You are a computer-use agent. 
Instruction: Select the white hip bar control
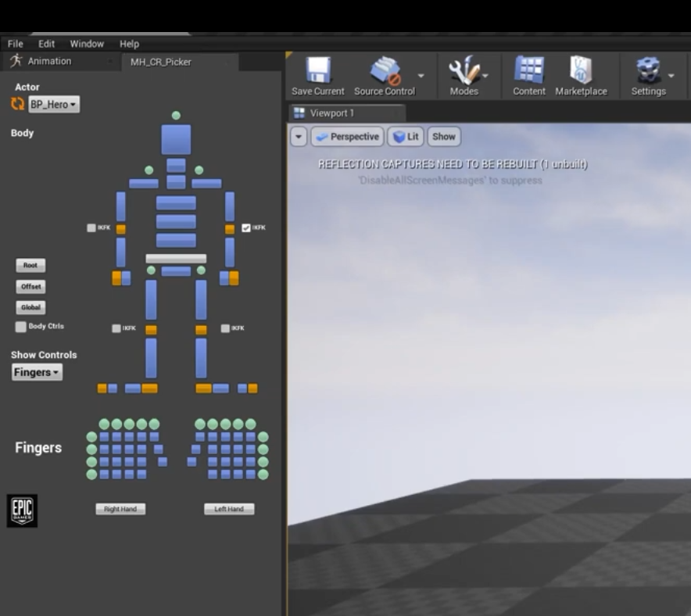click(176, 258)
